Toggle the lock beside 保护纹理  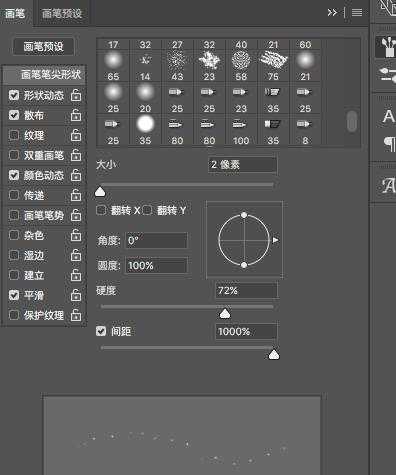click(x=76, y=315)
